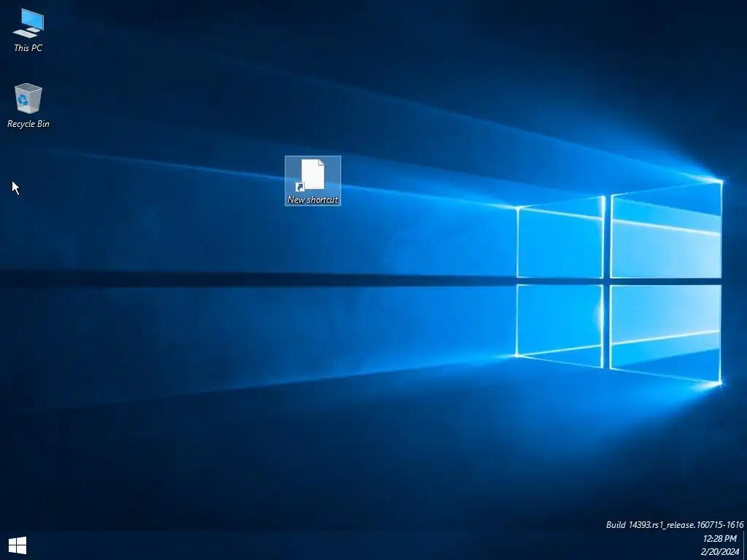Image resolution: width=747 pixels, height=560 pixels.
Task: Click the This PC label text
Action: click(28, 47)
